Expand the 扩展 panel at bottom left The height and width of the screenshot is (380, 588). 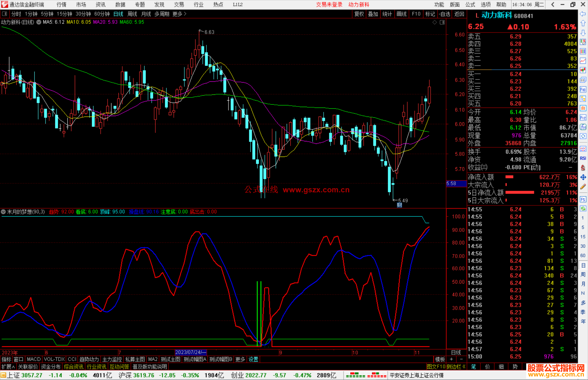tap(8, 367)
